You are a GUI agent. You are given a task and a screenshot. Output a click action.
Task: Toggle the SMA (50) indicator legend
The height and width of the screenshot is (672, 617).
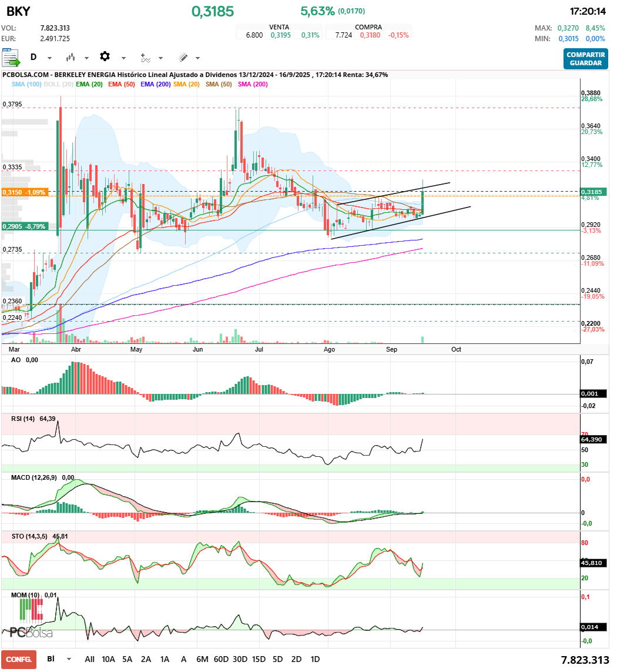pyautogui.click(x=219, y=85)
